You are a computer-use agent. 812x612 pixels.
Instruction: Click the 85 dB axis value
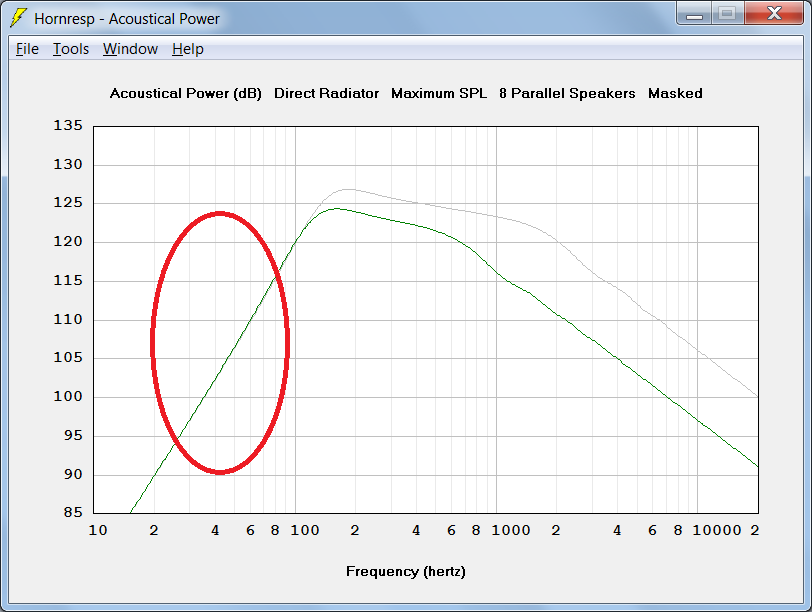pyautogui.click(x=73, y=513)
